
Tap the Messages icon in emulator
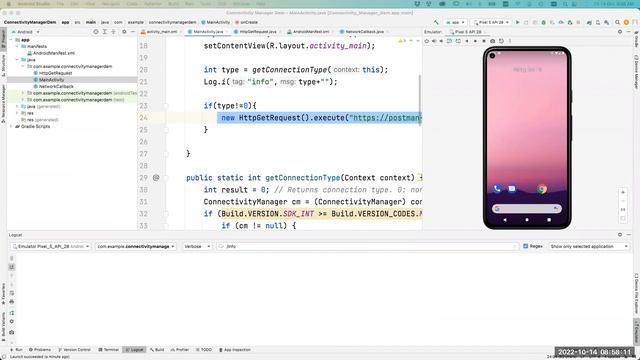pos(512,189)
